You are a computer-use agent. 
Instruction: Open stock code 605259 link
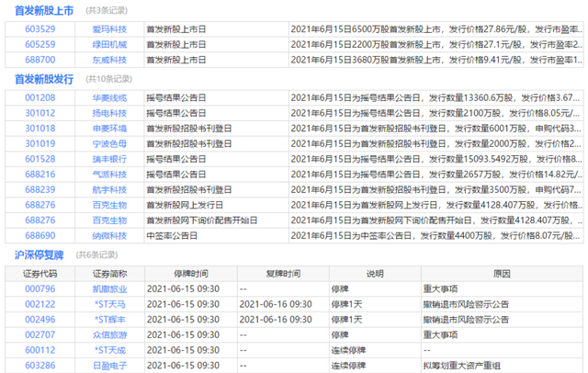pos(40,44)
